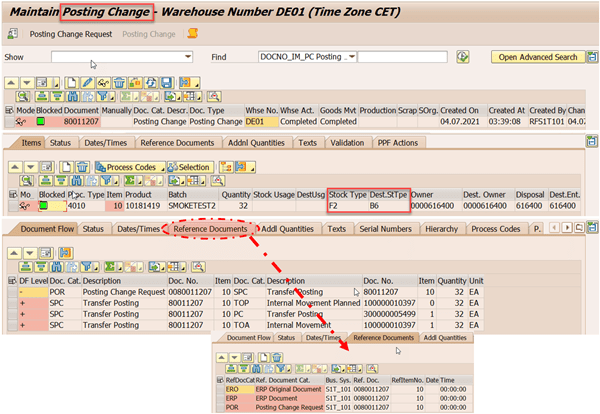This screenshot has height=414, width=600.
Task: Open the Show dropdown list
Action: tap(187, 57)
